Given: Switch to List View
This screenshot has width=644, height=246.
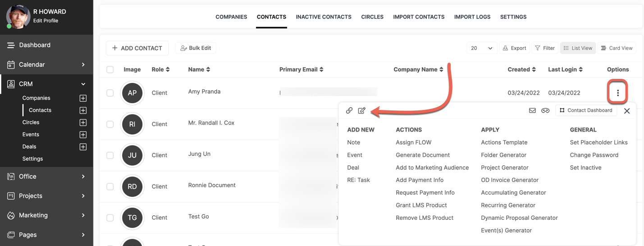Looking at the screenshot, I should click(x=578, y=48).
